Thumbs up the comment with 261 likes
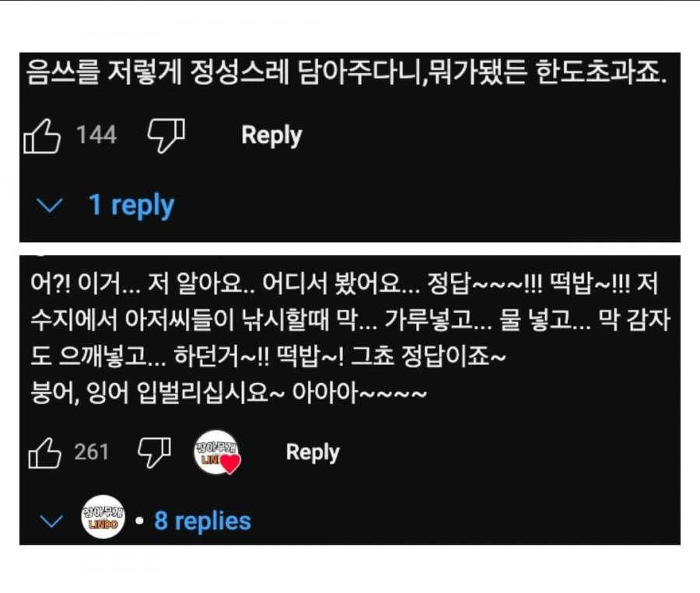Screen dimensions: 700x593 pos(44,453)
